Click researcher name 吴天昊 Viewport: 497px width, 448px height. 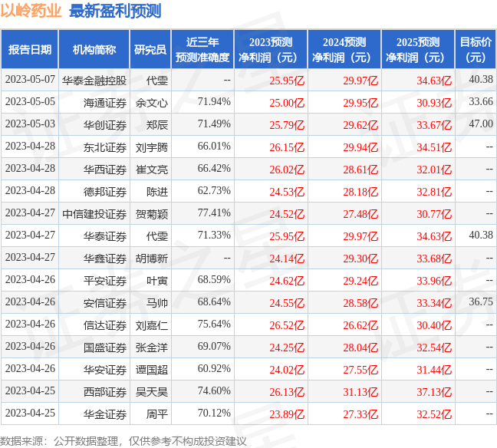(152, 392)
